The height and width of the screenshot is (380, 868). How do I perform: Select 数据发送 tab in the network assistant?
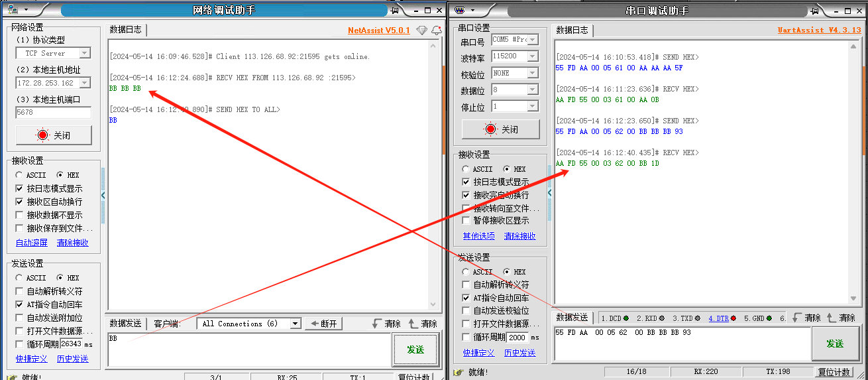coord(125,324)
